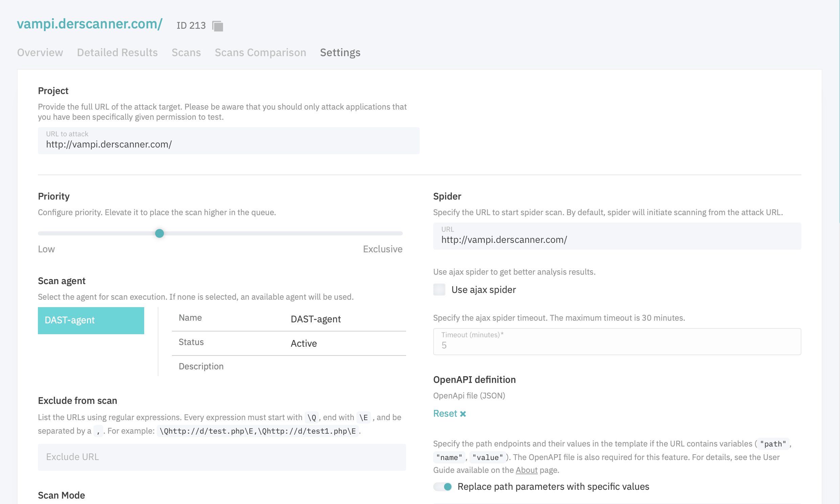This screenshot has width=840, height=504.
Task: Click the Description row label
Action: click(x=201, y=366)
